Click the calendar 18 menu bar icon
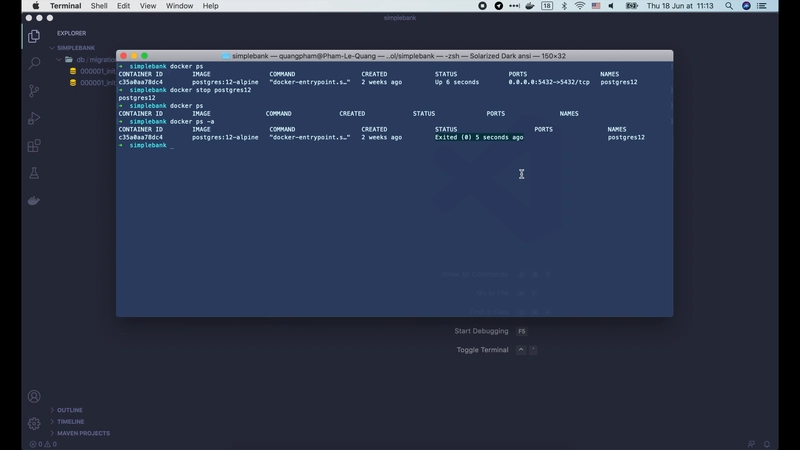The width and height of the screenshot is (800, 450). 547,6
